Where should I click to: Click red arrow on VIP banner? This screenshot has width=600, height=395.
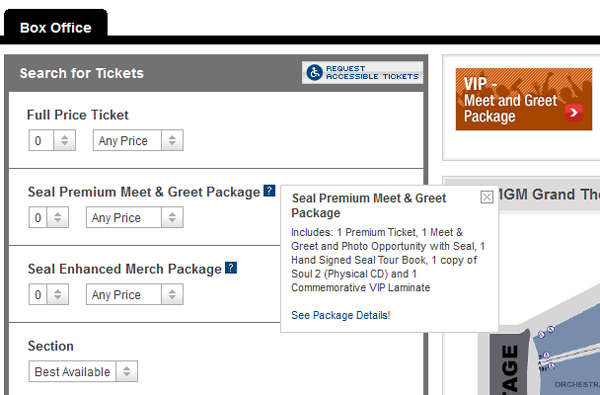click(x=573, y=113)
